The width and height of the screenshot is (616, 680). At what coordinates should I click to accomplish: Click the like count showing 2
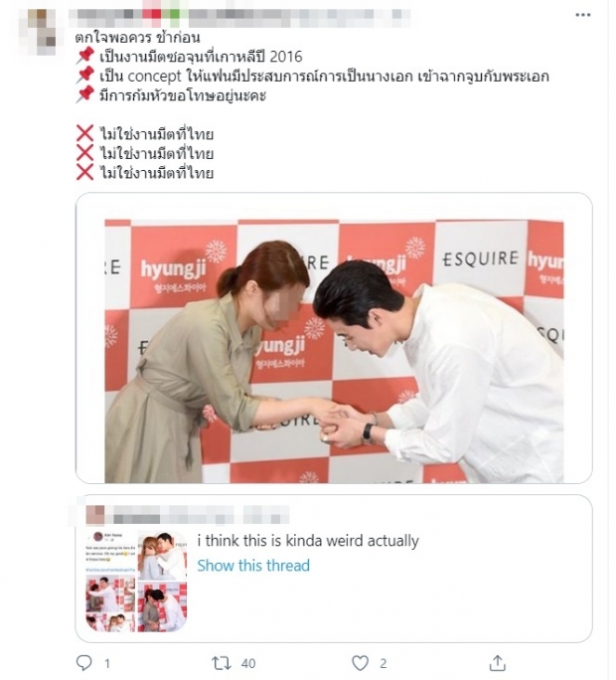[384, 663]
